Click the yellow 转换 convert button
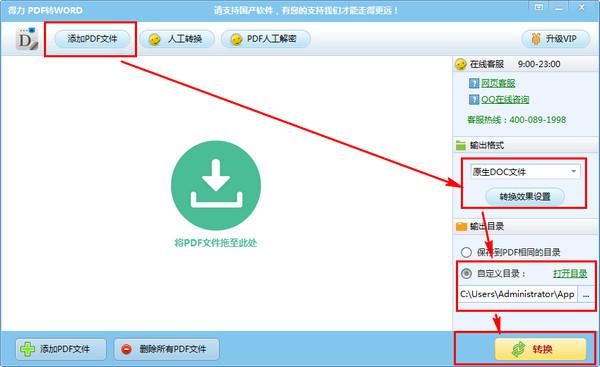Viewport: 600px width, 367px height. point(540,349)
